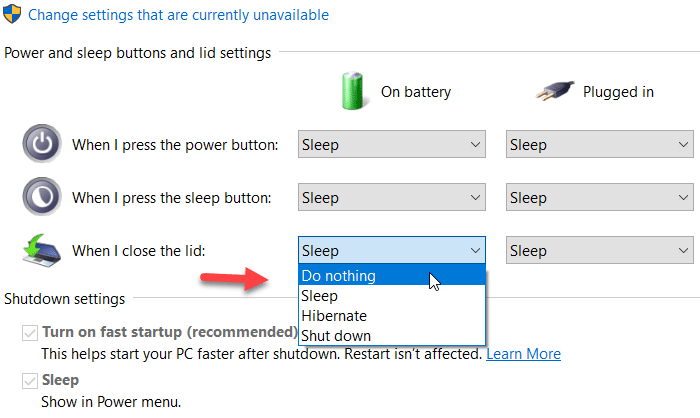Open sleep button Plugged in dropdown
Image resolution: width=700 pixels, height=418 pixels.
point(599,198)
